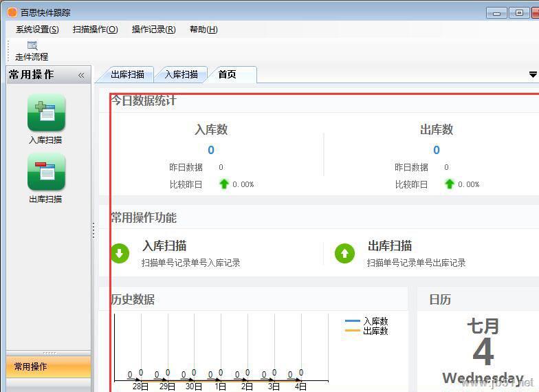This screenshot has width=539, height=392.
Task: Launch 出库扫描 from the green sidebar icon
Action: click(x=46, y=172)
